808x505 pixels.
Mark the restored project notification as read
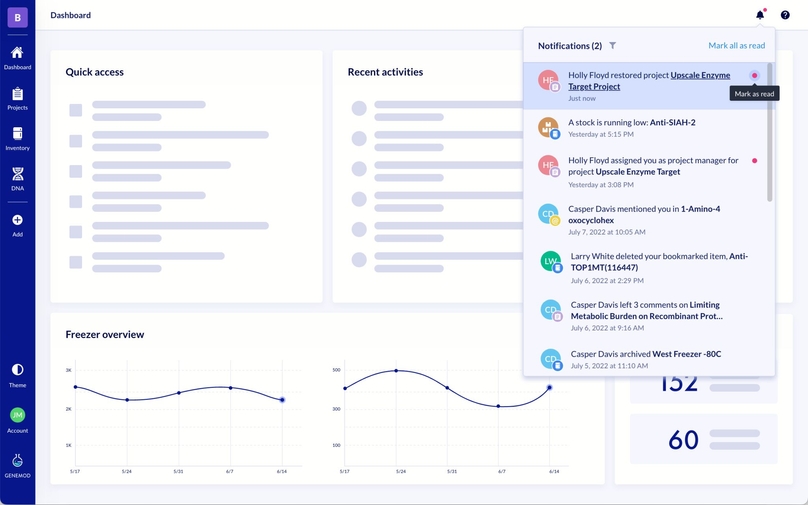[754, 76]
